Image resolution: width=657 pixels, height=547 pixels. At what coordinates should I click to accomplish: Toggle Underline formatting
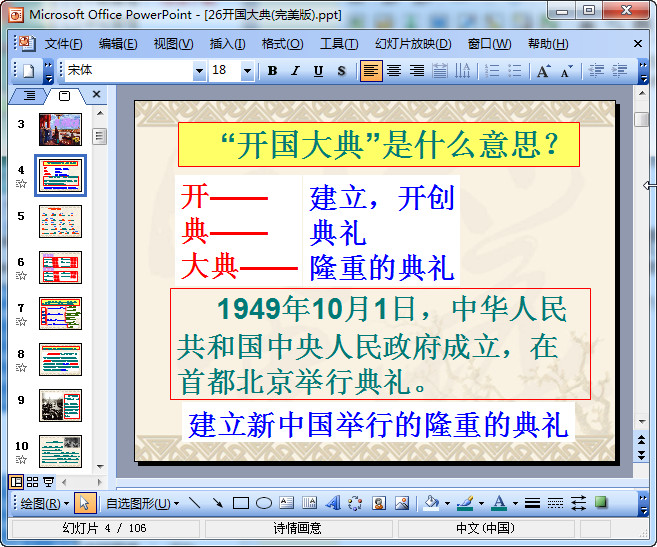(x=318, y=70)
